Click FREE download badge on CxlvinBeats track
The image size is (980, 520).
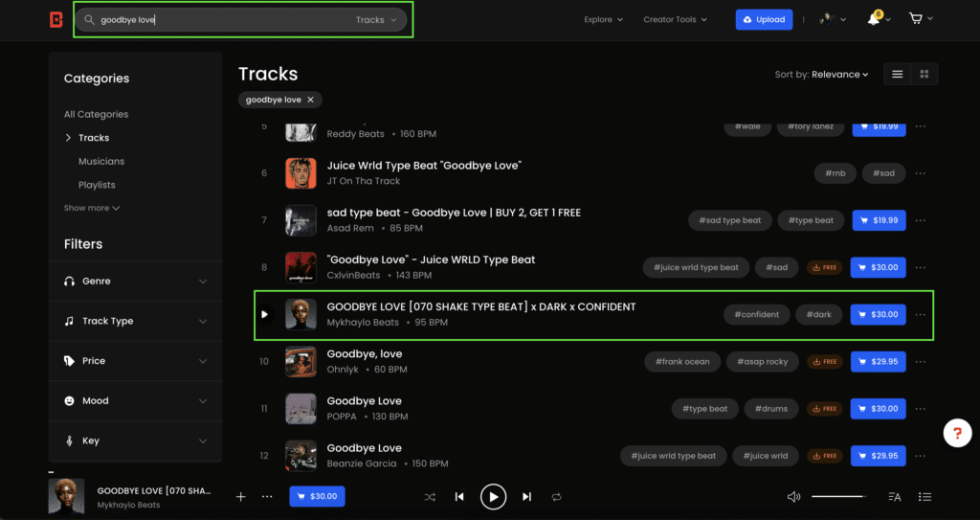824,267
